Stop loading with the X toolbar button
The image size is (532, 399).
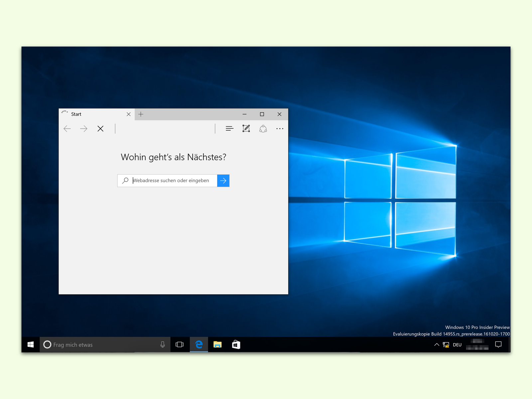point(100,129)
